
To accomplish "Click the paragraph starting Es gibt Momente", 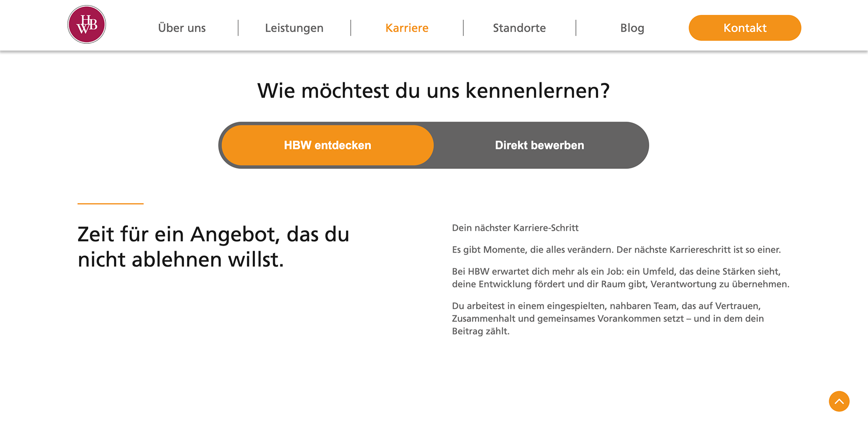I will 617,249.
